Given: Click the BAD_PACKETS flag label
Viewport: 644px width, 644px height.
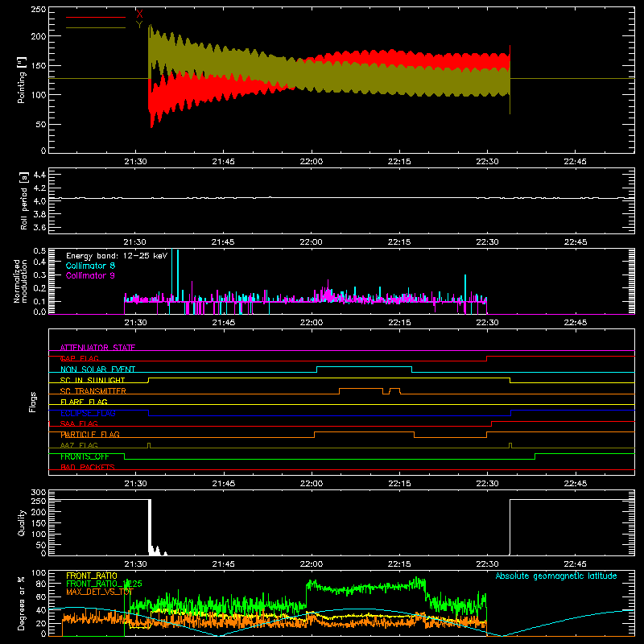Looking at the screenshot, I should 88,467.
